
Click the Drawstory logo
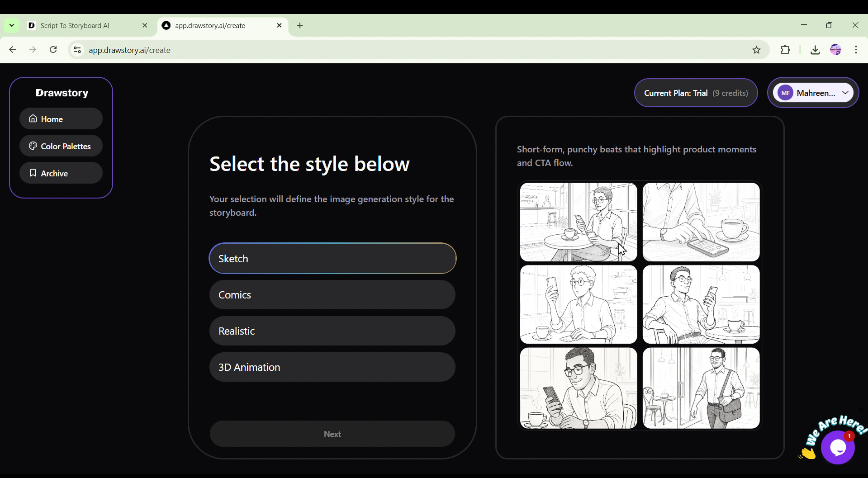click(62, 93)
